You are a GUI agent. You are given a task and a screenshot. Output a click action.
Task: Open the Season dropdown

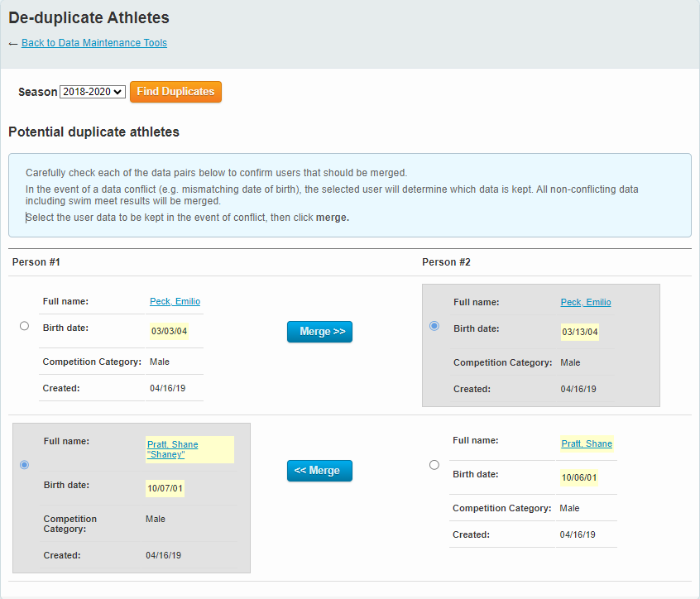(x=93, y=93)
